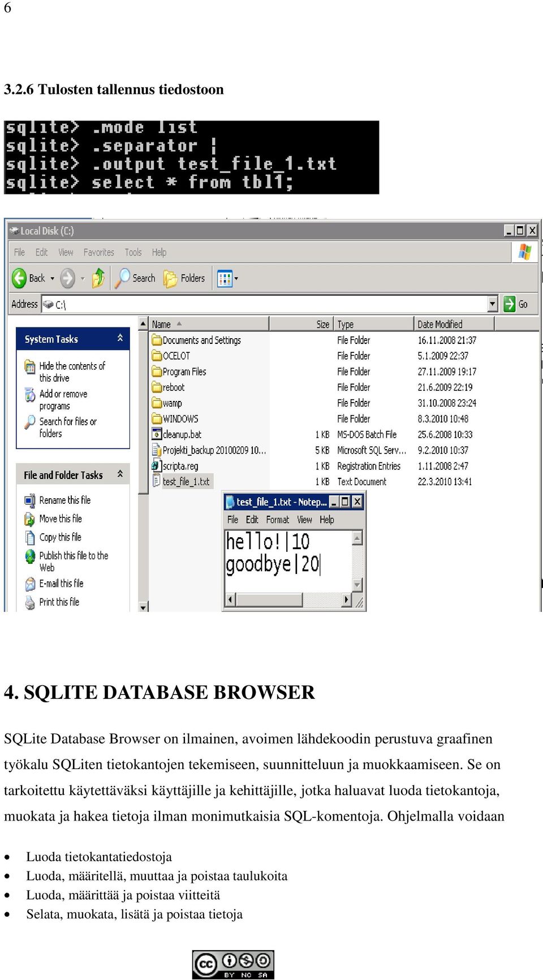Click the reboot folder icon
Viewport: 543px width, 980px height.
(x=157, y=387)
